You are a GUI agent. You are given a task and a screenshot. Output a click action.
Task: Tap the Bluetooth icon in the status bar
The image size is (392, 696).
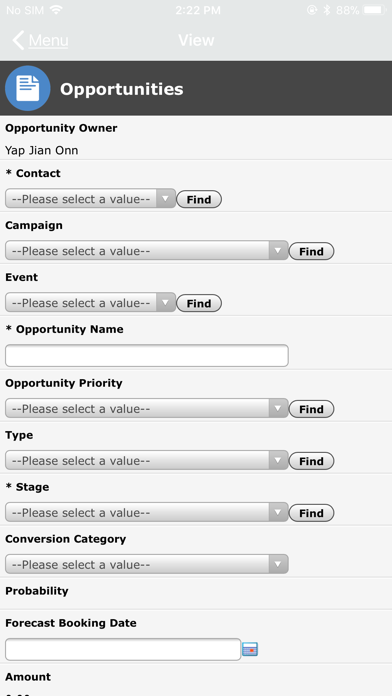(327, 10)
